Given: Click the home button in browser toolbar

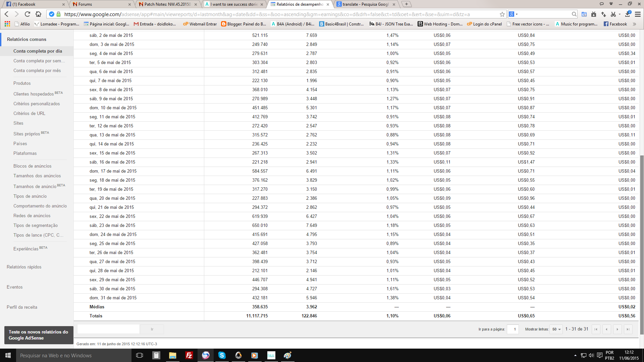Looking at the screenshot, I should (38, 14).
